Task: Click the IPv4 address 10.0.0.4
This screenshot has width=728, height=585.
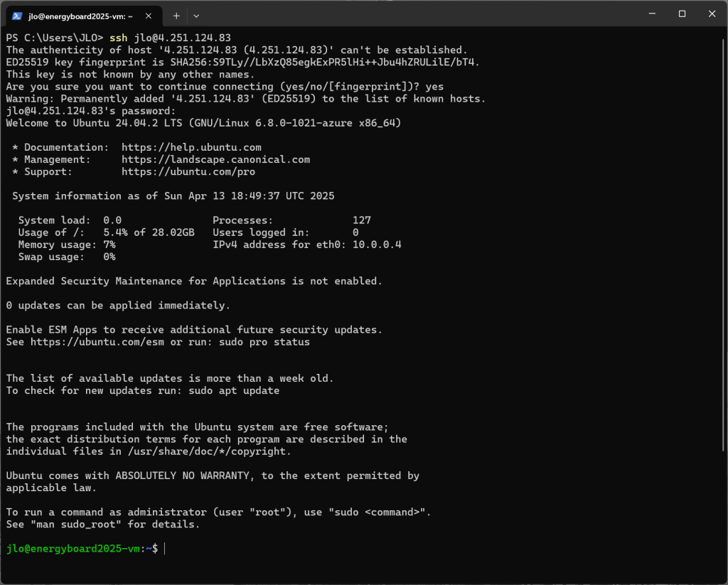Action: click(x=377, y=245)
